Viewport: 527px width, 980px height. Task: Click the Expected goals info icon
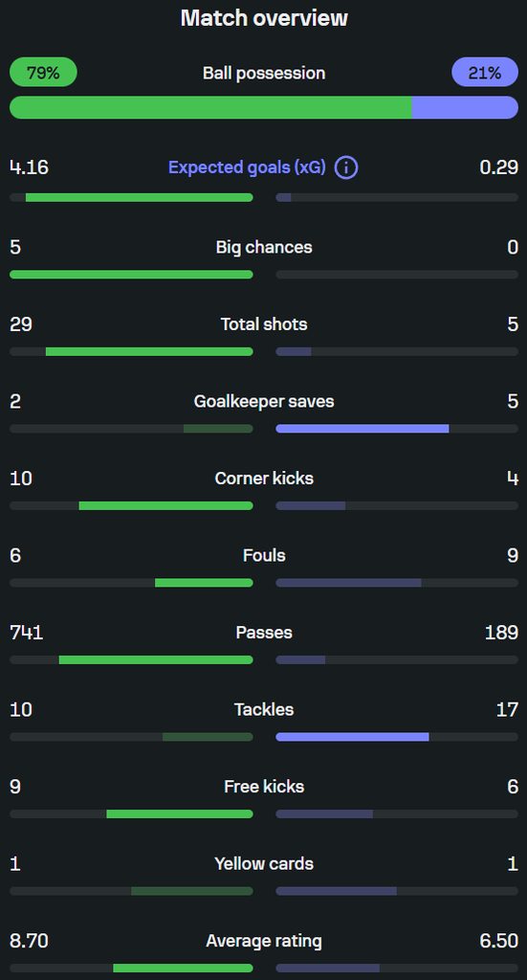(346, 167)
